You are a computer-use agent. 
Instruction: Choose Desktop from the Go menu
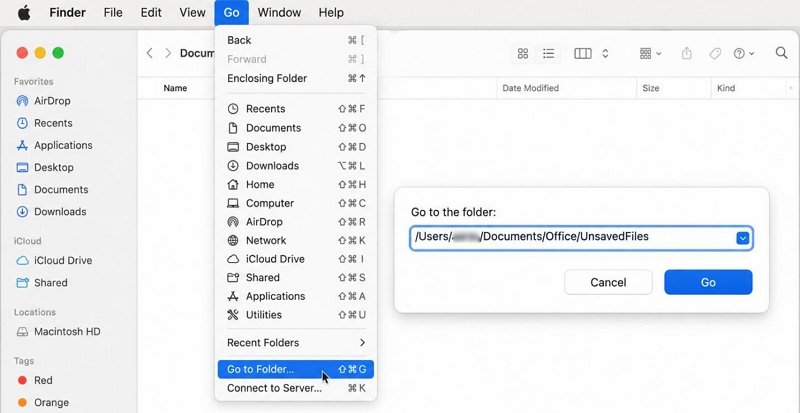click(x=296, y=147)
